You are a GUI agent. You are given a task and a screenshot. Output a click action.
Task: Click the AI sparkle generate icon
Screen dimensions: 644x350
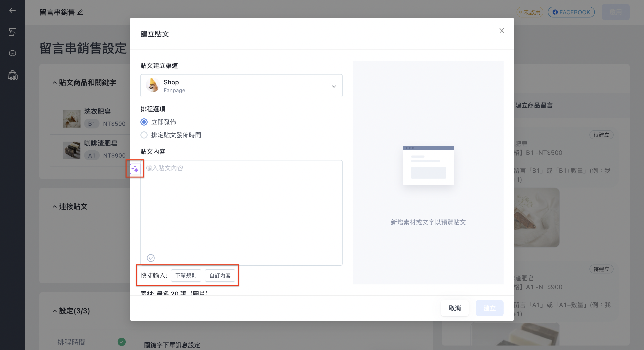click(x=135, y=169)
